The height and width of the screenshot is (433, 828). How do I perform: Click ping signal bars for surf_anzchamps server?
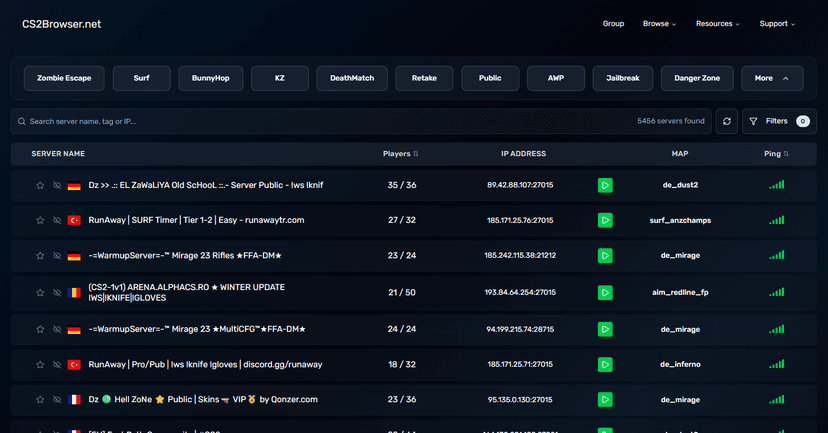777,220
